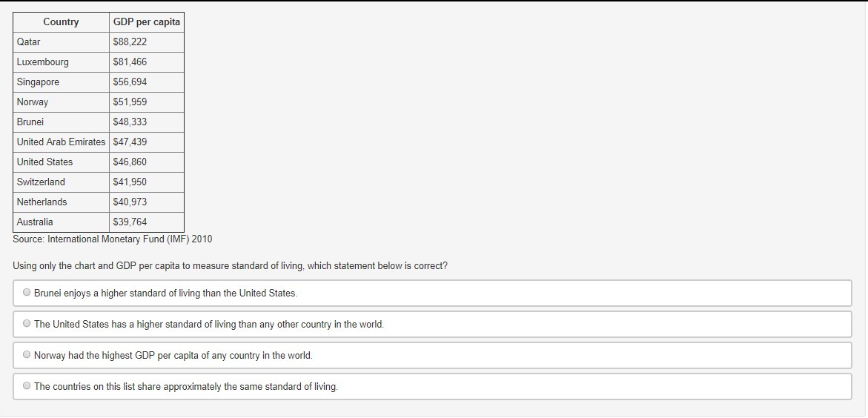The image size is (868, 418).
Task: Click the $39,764 Australia value cell
Action: [x=147, y=222]
